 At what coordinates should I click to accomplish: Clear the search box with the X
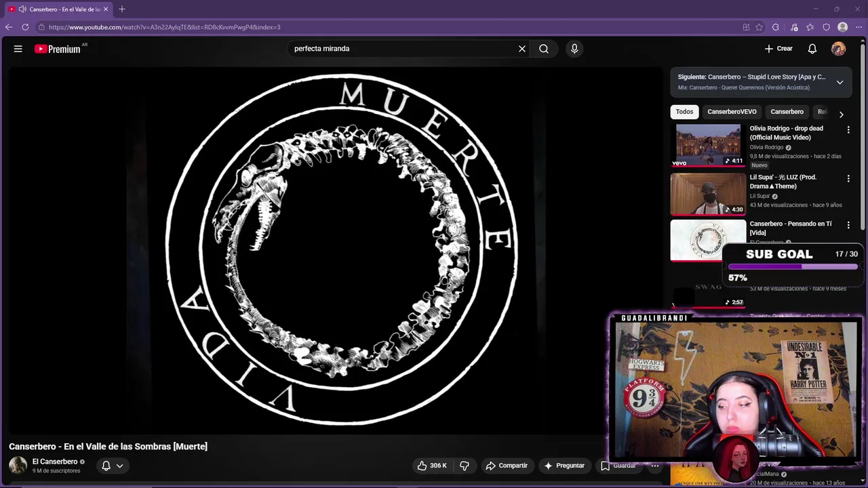coord(522,49)
